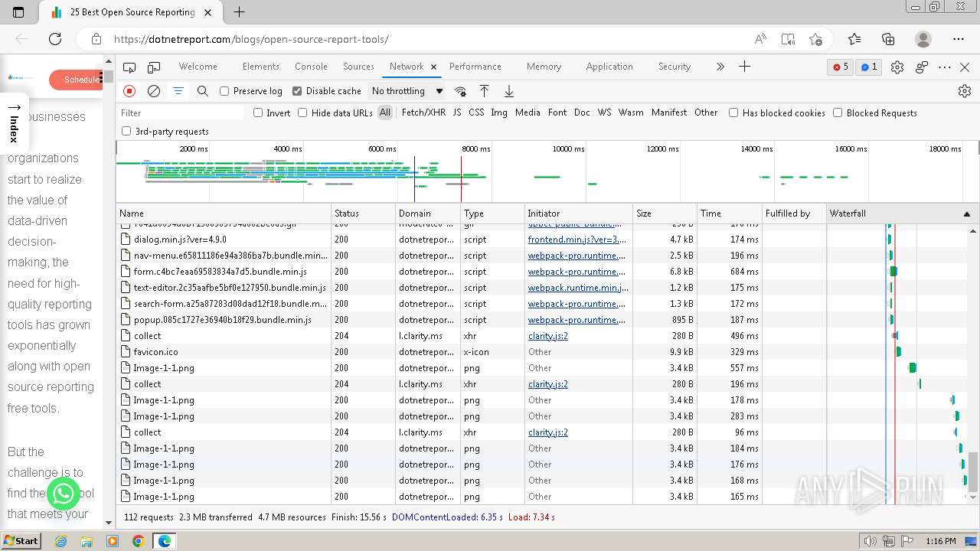Show the 1 issue badge
This screenshot has height=551, width=980.
coord(869,67)
